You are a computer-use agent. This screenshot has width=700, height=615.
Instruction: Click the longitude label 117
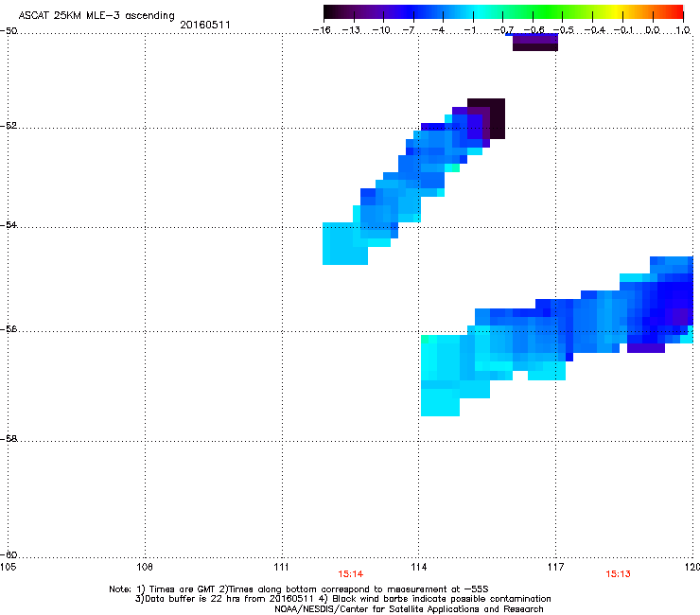556,567
